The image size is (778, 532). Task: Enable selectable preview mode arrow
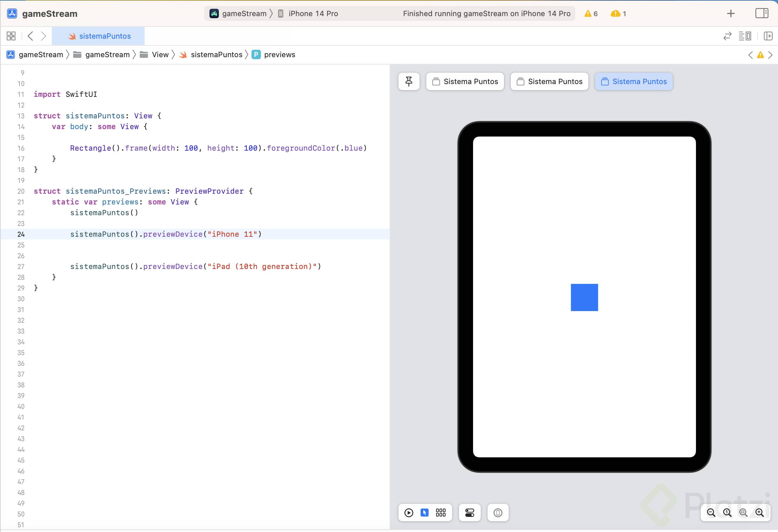coord(425,512)
